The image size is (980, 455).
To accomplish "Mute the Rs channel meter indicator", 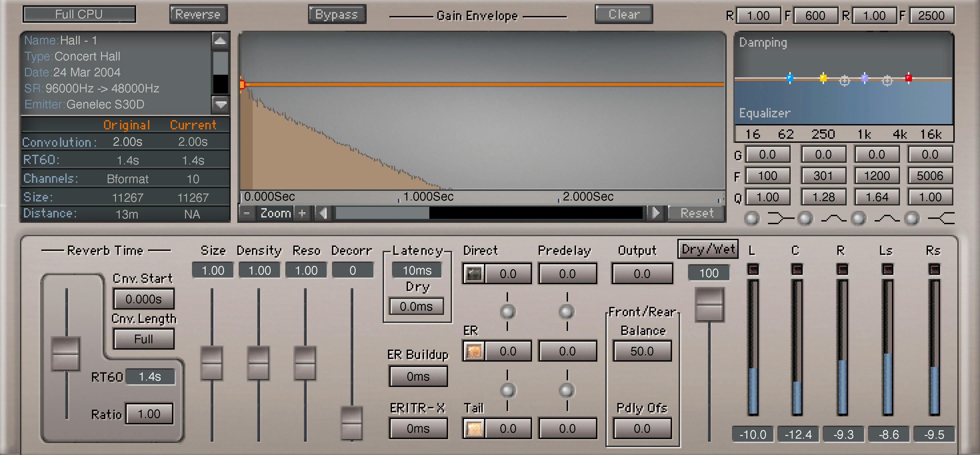I will tap(934, 270).
